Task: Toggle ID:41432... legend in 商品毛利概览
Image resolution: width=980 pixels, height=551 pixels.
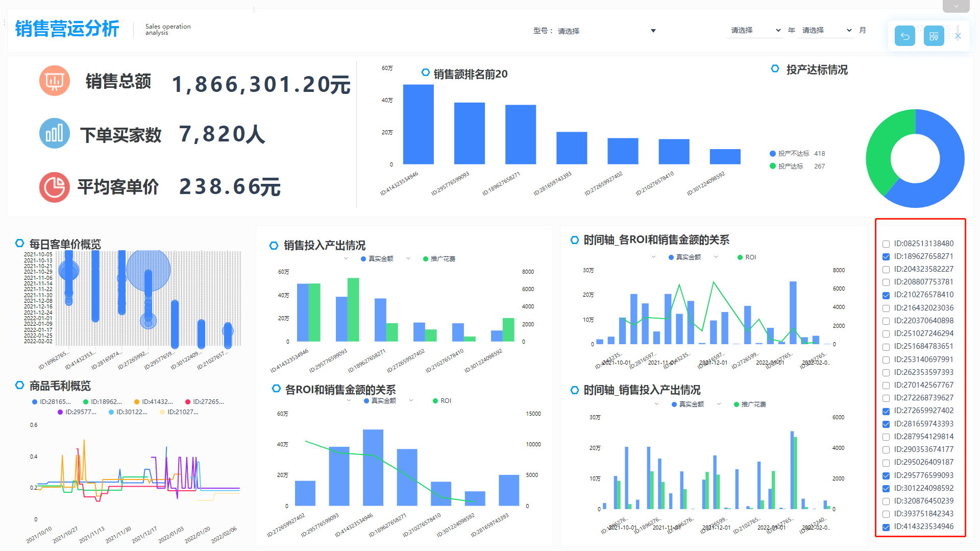Action: tap(154, 402)
